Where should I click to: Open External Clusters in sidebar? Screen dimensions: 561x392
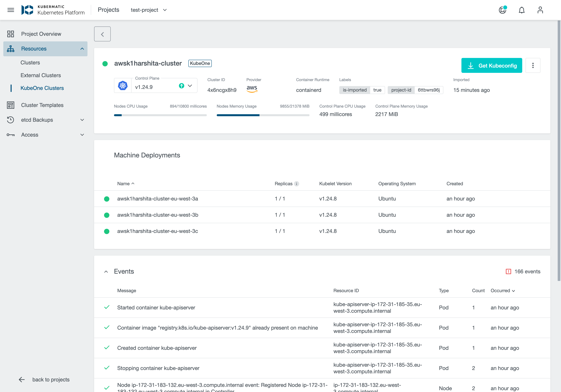click(41, 75)
